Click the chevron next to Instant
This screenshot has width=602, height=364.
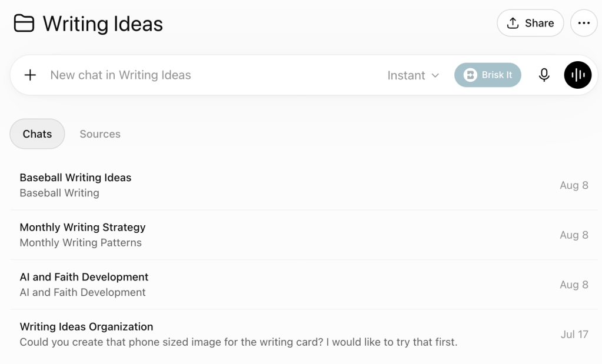435,75
